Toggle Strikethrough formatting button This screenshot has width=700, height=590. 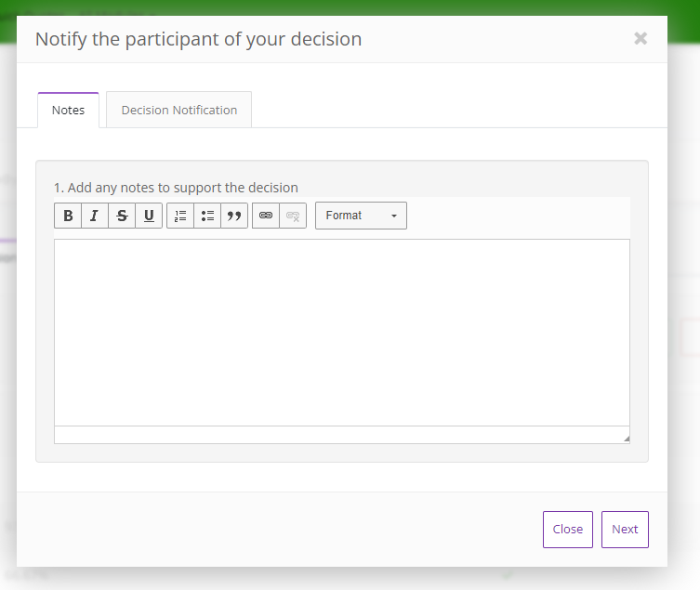[x=122, y=216]
